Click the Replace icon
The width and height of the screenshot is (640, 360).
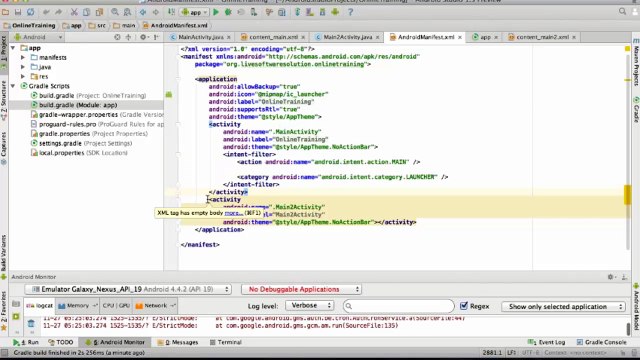(127, 12)
